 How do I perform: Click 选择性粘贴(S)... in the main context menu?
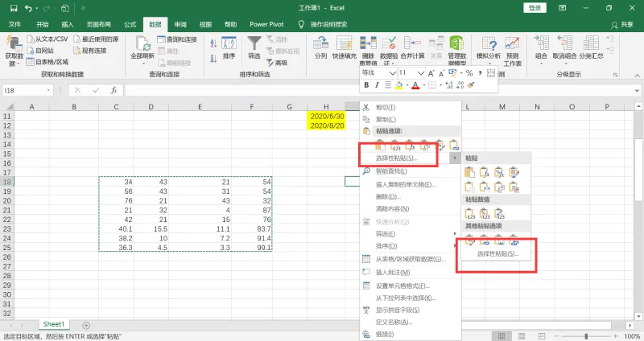pyautogui.click(x=411, y=158)
